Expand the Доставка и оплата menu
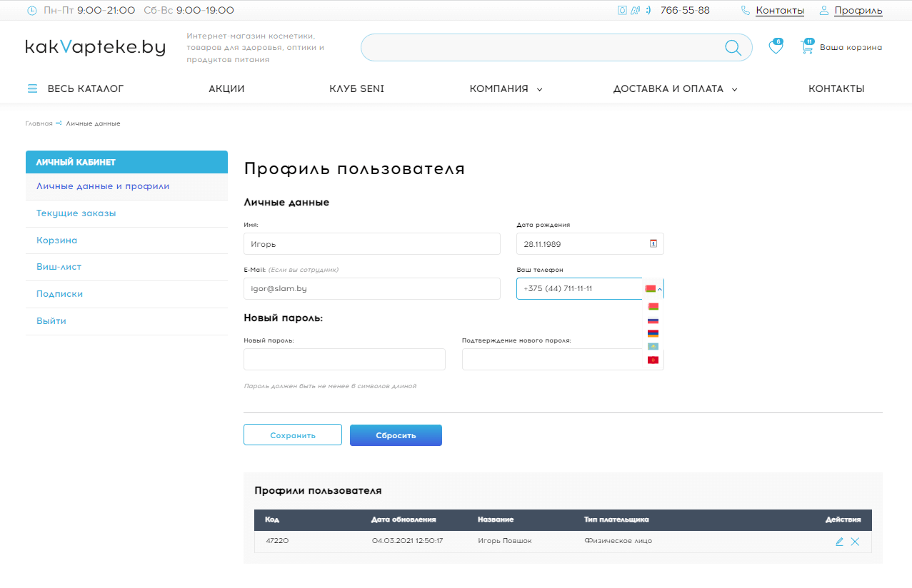Image resolution: width=912 pixels, height=588 pixels. (675, 89)
